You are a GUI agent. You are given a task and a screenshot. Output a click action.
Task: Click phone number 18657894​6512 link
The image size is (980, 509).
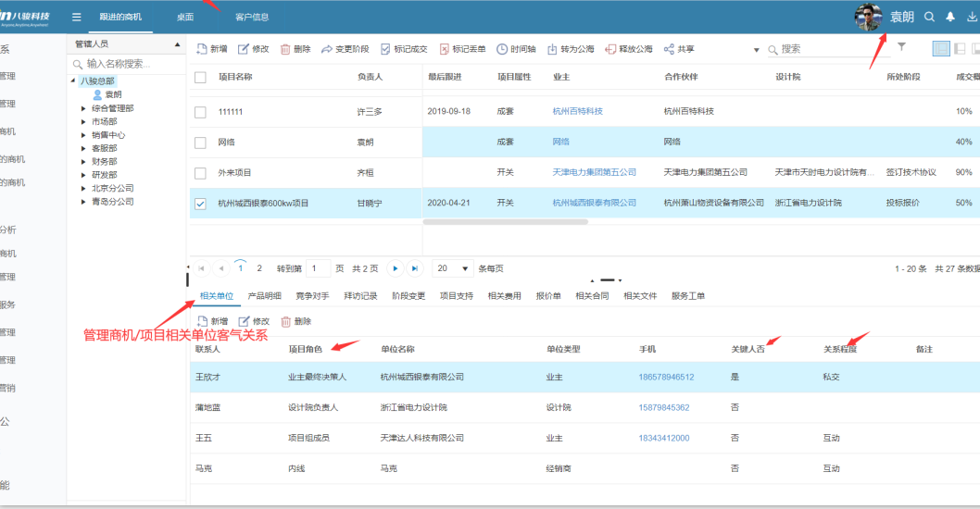point(665,378)
